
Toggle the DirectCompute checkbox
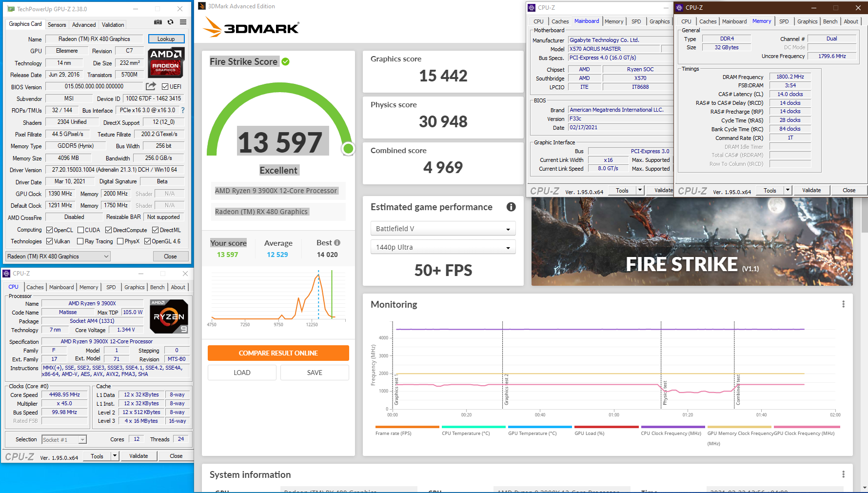click(x=109, y=230)
